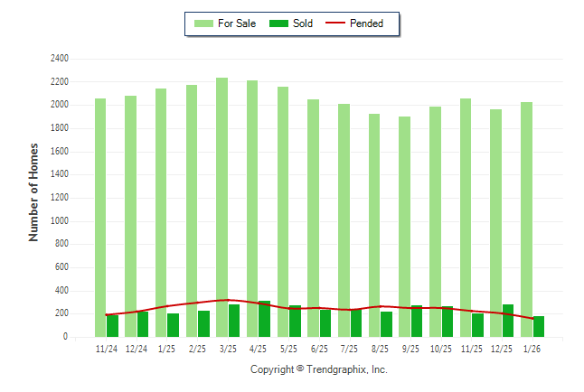Click the Sold bar for 1/25

(x=173, y=325)
